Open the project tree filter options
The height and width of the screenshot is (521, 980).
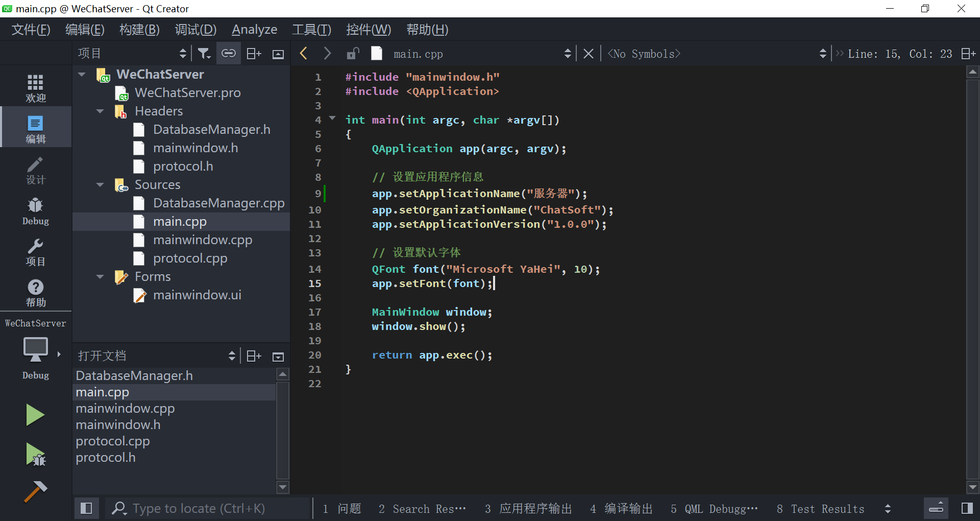[204, 54]
